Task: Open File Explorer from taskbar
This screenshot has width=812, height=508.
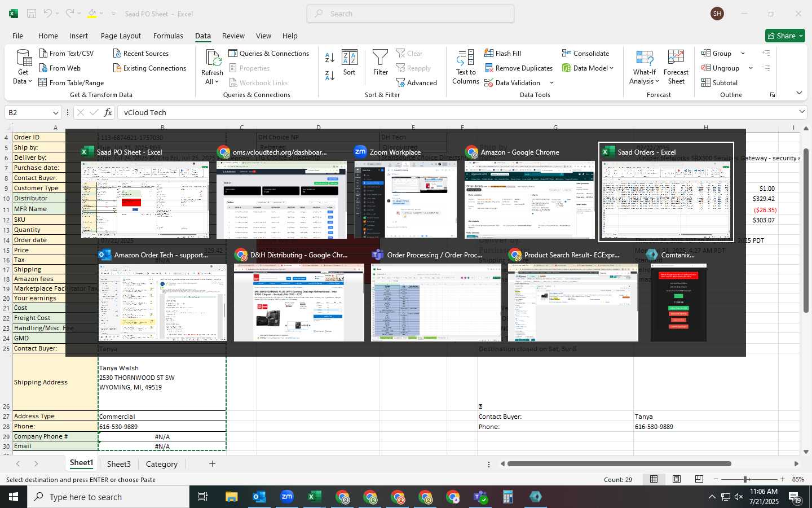Action: pos(231,497)
